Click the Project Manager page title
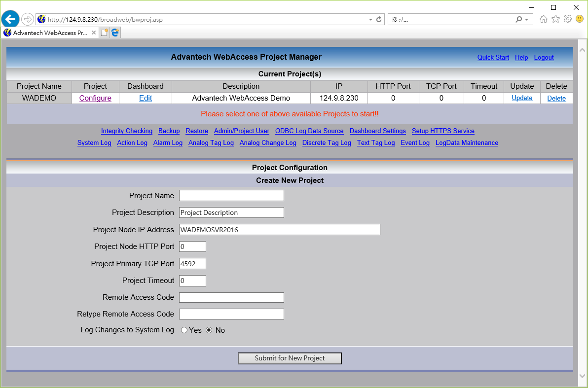Screen dimensions: 588x388 click(246, 57)
